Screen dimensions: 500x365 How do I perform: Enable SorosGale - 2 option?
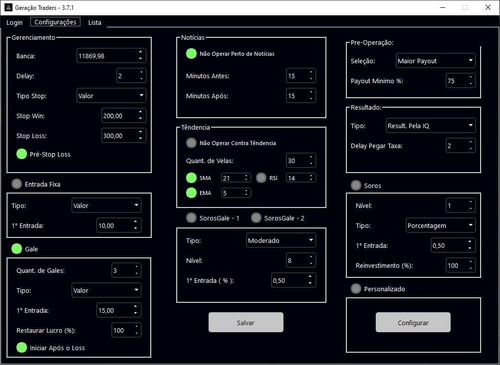click(256, 218)
